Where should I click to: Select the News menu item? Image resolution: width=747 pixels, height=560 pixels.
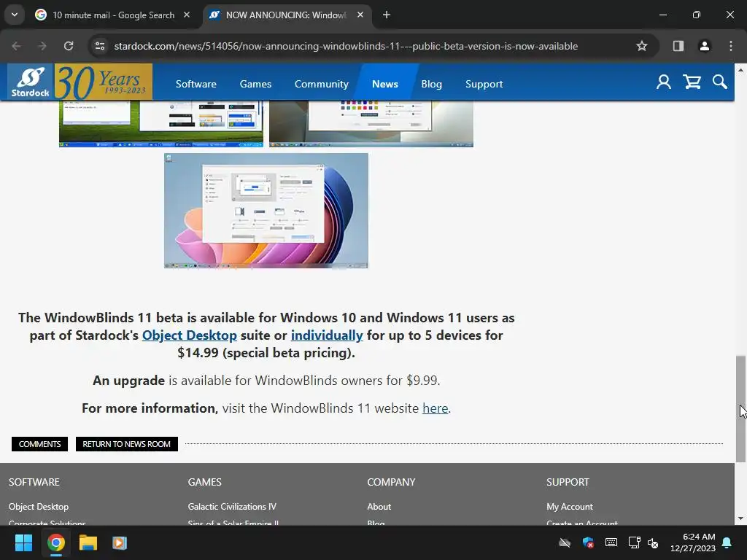coord(385,84)
